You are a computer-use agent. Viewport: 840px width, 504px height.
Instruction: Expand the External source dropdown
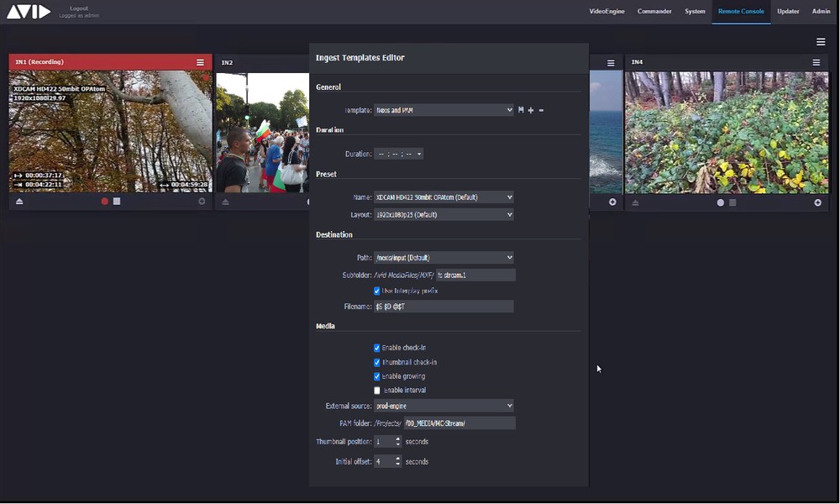point(444,405)
